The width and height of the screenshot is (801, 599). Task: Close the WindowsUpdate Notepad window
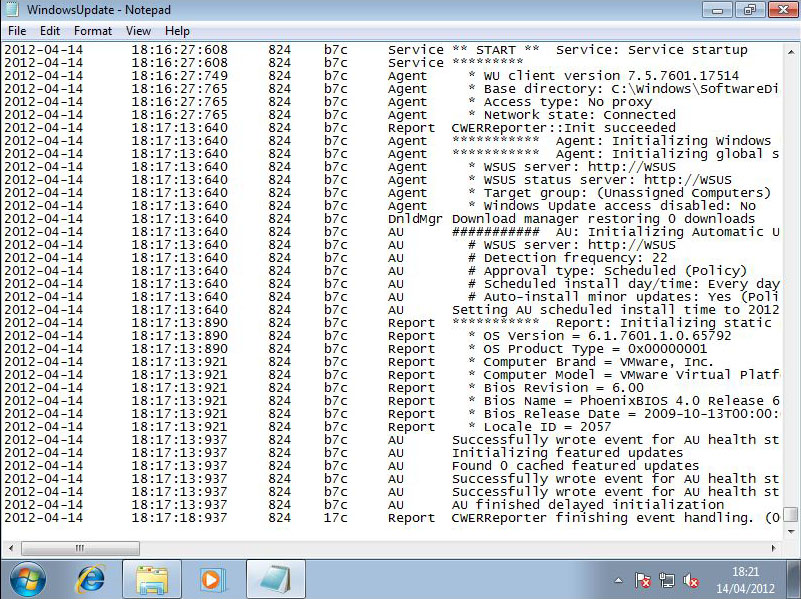[x=782, y=10]
